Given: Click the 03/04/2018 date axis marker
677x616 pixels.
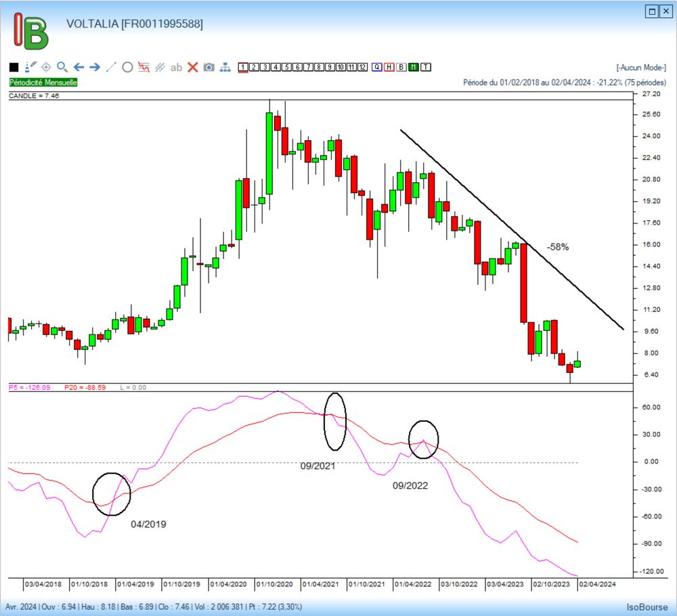Looking at the screenshot, I should (43, 584).
